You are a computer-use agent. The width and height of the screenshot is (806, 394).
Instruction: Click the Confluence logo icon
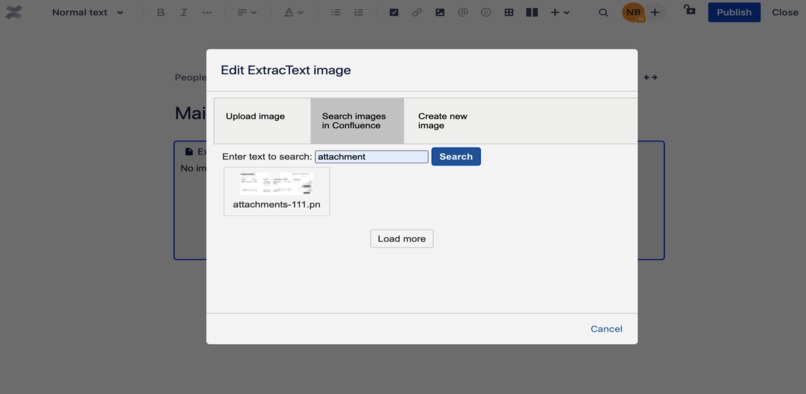point(14,12)
